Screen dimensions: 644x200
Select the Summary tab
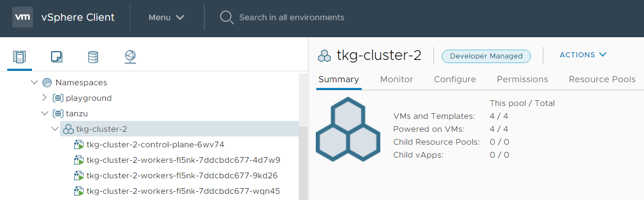(339, 80)
